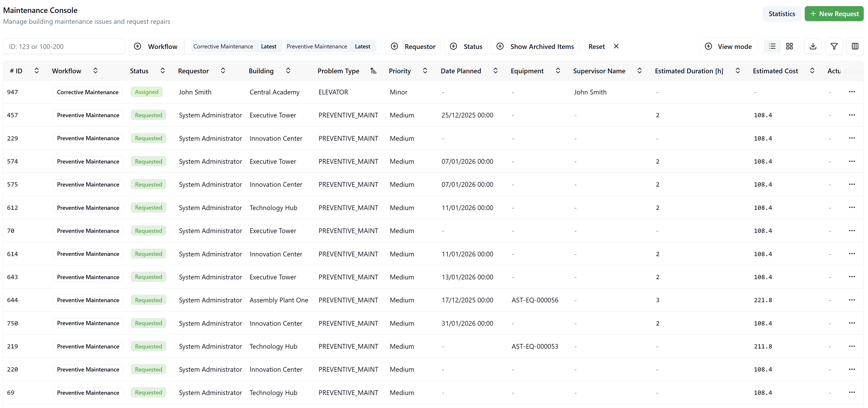Click ID 70 cell
Screen dimensions: 868x408
coord(11,231)
